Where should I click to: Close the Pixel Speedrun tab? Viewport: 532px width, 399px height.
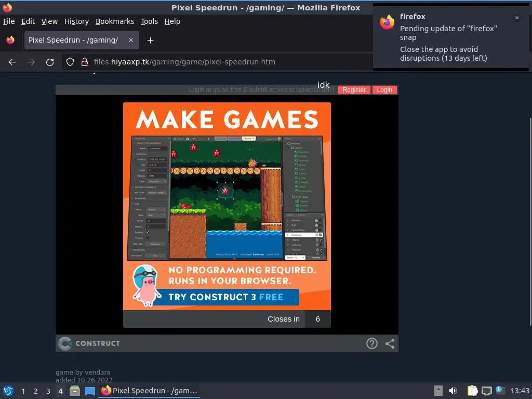130,40
